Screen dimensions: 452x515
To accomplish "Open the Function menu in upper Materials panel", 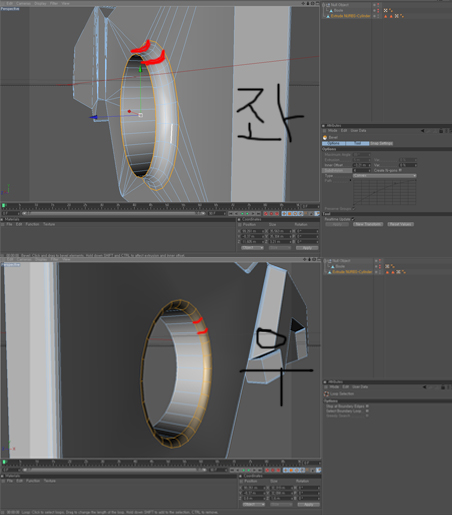I will pos(32,224).
